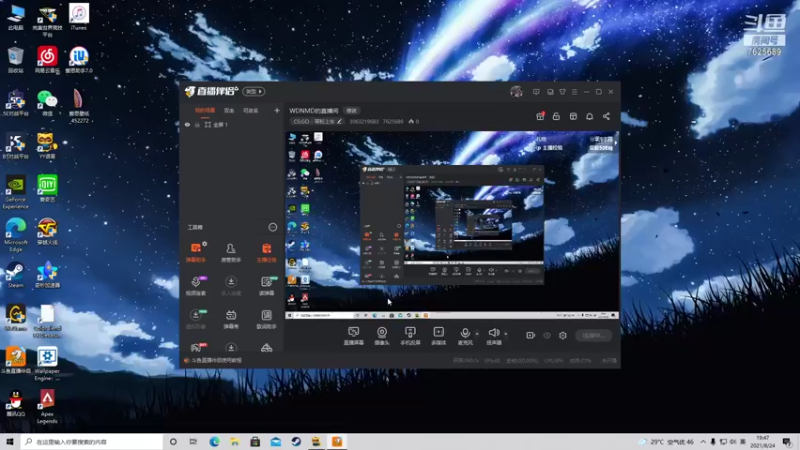This screenshot has width=800, height=450.
Task: Toggle lock on the 全屏1 source
Action: point(197,124)
